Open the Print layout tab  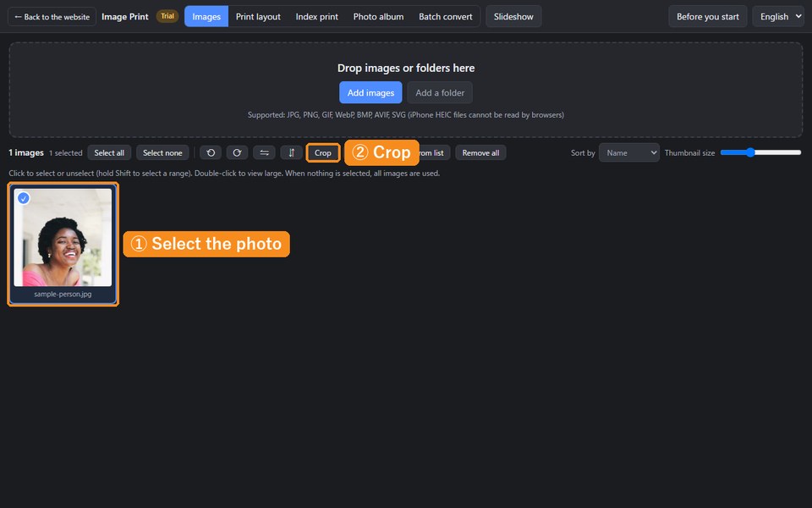(259, 17)
